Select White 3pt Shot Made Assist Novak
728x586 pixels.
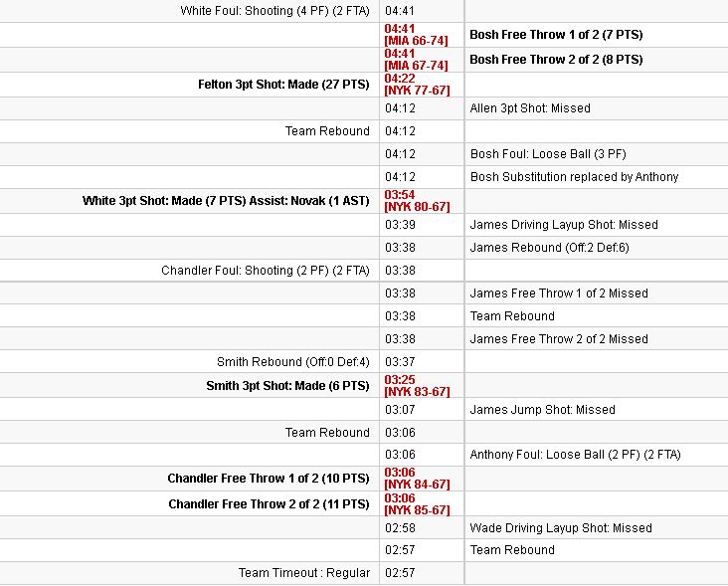(x=226, y=201)
